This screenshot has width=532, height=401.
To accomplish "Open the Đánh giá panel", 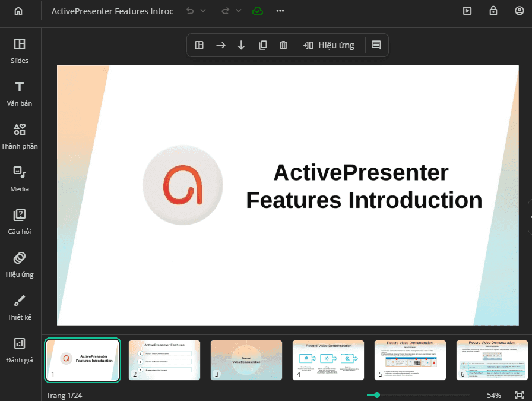I will [20, 350].
